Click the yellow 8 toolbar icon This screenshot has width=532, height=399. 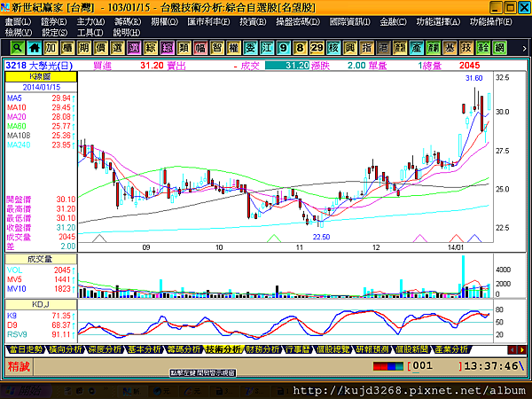pos(300,48)
